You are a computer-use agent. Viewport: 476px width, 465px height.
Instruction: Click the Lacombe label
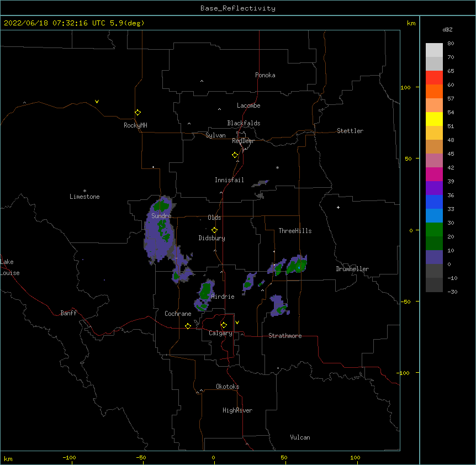click(248, 105)
